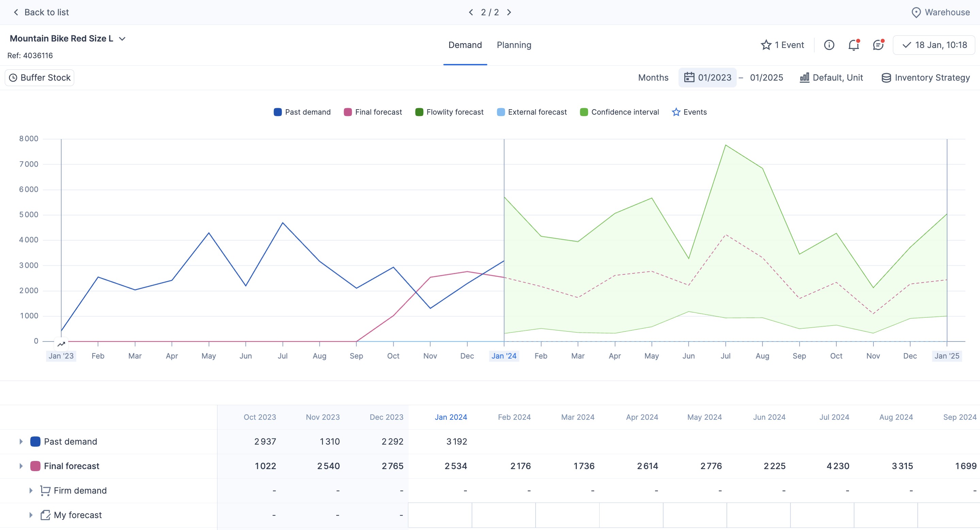Toggle Past demand series in legend

302,112
